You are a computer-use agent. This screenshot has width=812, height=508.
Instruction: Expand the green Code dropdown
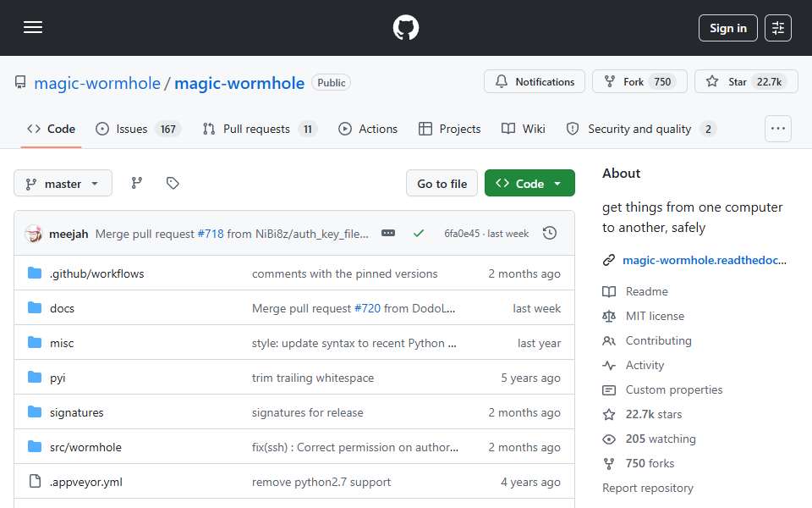pos(529,184)
